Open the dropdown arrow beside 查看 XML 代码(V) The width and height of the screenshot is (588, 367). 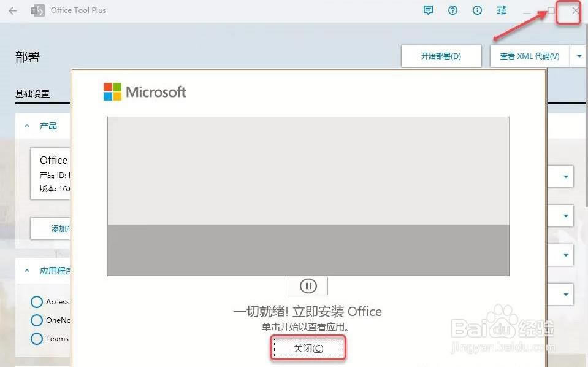click(x=579, y=56)
